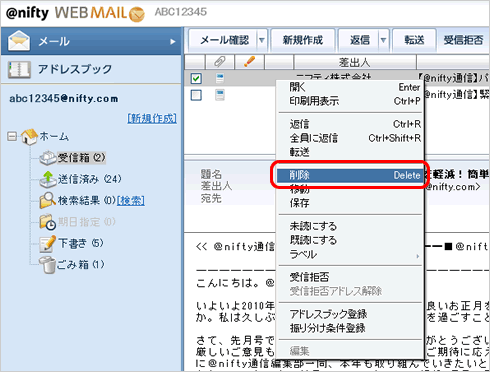Image resolution: width=490 pixels, height=372 pixels.
Task: Choose 振り分け条件登録 in context menu
Action: (x=351, y=328)
